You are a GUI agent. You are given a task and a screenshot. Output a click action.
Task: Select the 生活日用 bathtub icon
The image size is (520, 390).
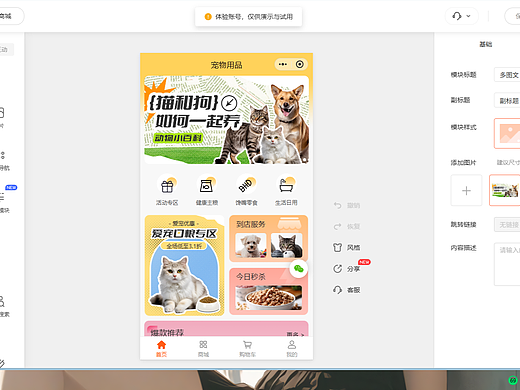pos(286,185)
